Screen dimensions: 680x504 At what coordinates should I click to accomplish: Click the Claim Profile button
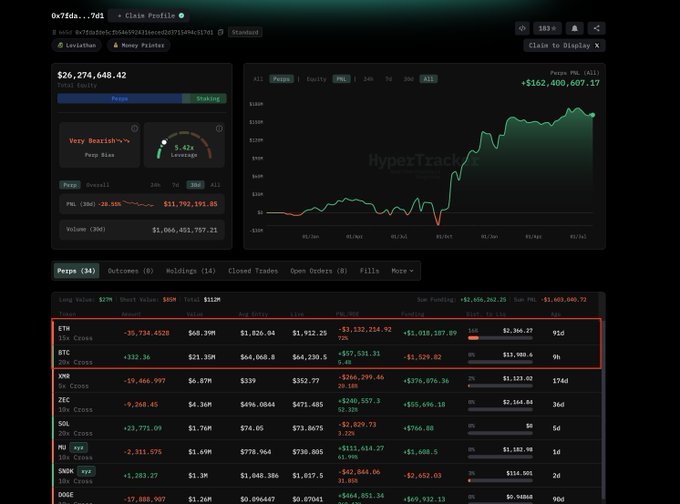(148, 16)
